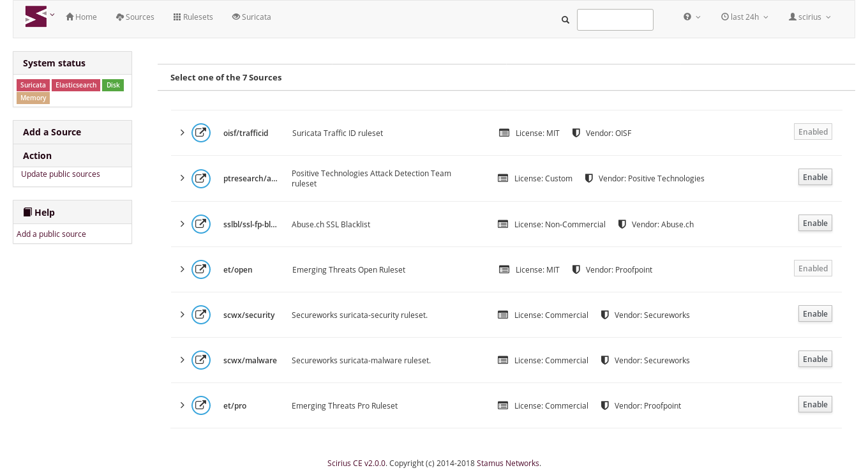This screenshot has height=475, width=868.
Task: Click license icon in sslbl row
Action: pyautogui.click(x=503, y=224)
